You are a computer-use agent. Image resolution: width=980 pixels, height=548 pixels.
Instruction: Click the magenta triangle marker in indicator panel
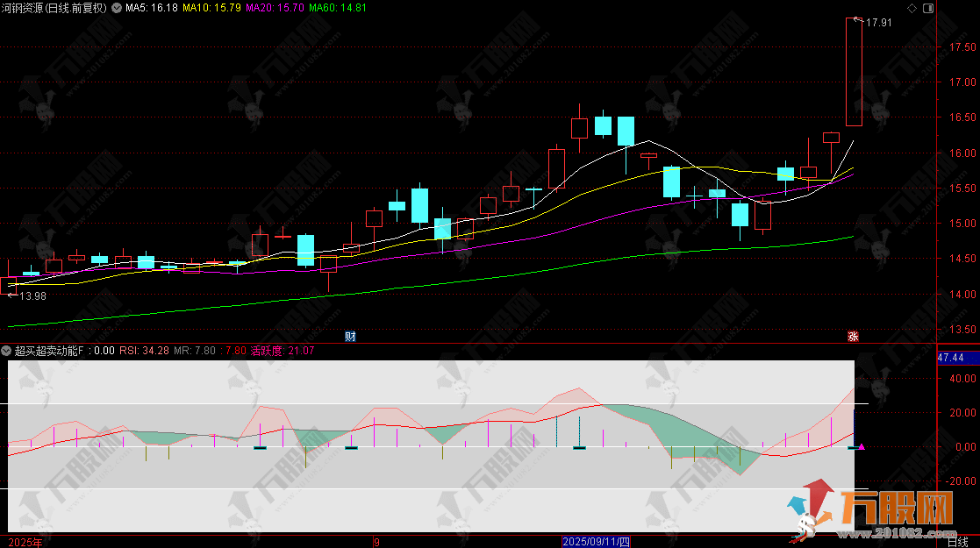point(862,447)
